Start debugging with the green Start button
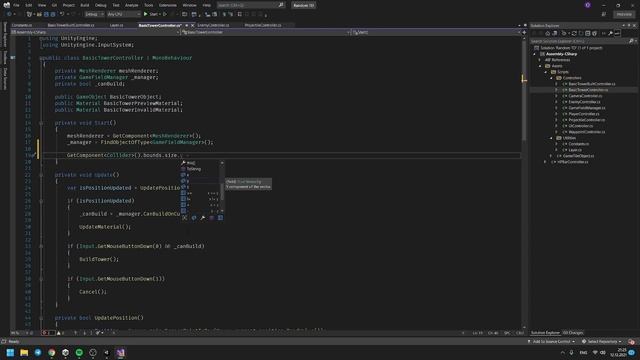The width and height of the screenshot is (640, 360). tap(151, 14)
